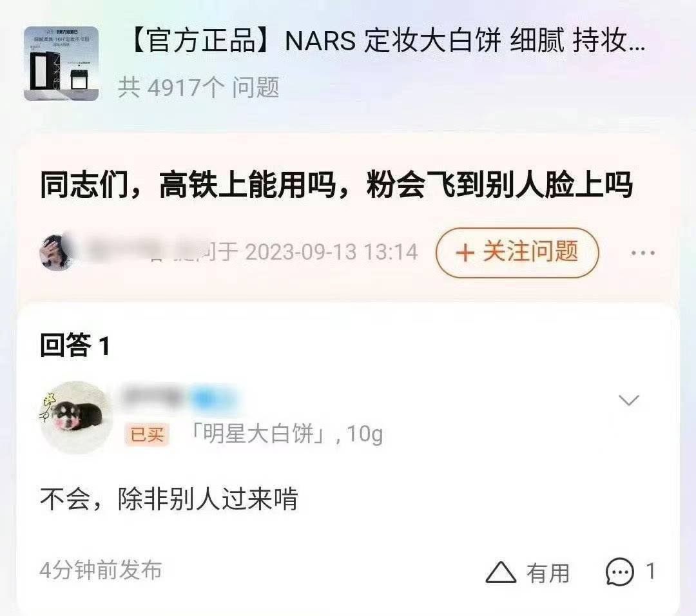The width and height of the screenshot is (696, 616).
Task: Tap the 有用 helpful label
Action: [x=548, y=573]
